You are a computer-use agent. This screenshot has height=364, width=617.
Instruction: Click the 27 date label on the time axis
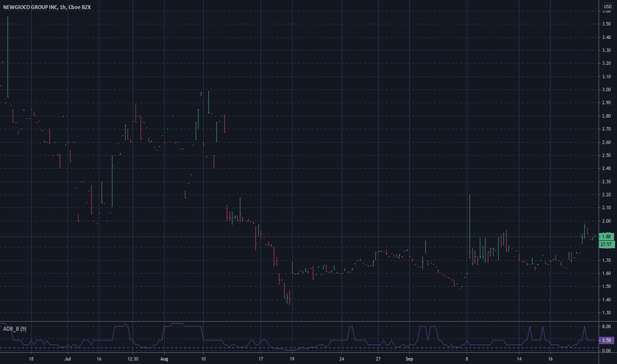click(x=378, y=359)
